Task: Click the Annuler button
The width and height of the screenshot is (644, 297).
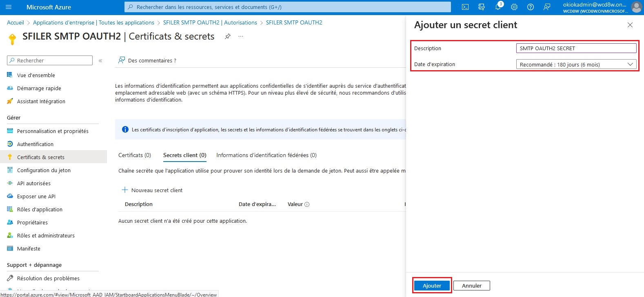Action: point(472,286)
